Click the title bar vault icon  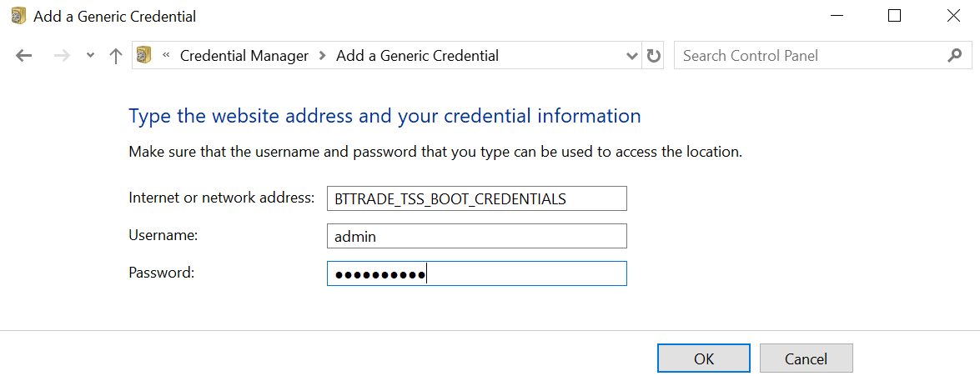coord(19,16)
